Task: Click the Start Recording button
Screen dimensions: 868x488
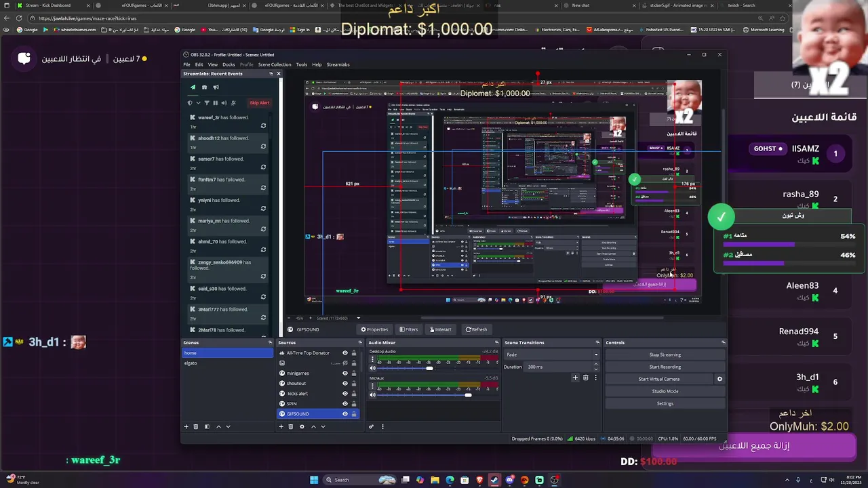Action: pyautogui.click(x=665, y=367)
